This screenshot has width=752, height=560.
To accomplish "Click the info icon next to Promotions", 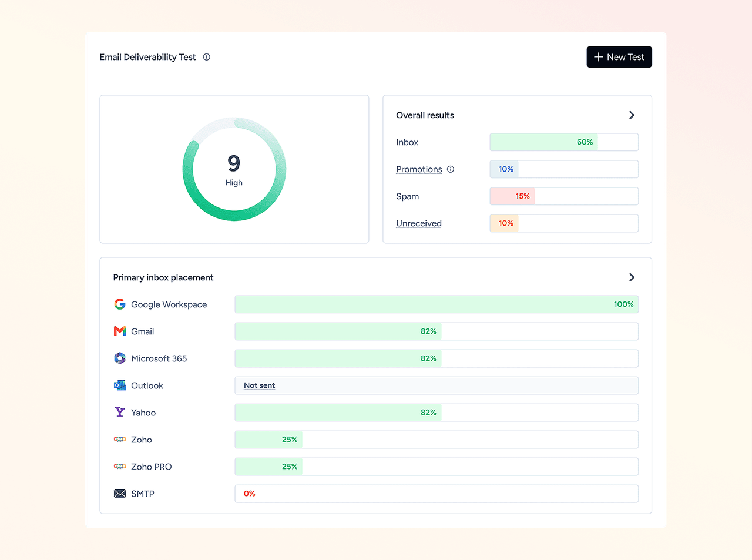I will pyautogui.click(x=451, y=169).
